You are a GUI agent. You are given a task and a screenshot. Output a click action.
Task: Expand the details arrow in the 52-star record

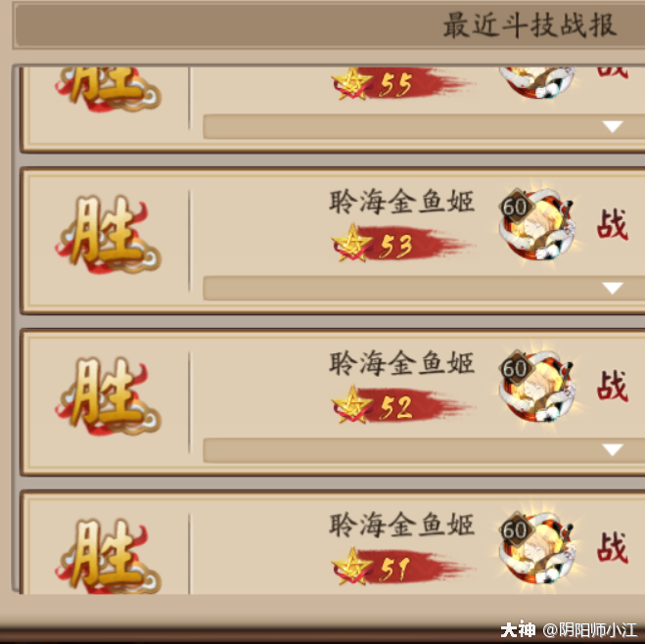tap(613, 449)
